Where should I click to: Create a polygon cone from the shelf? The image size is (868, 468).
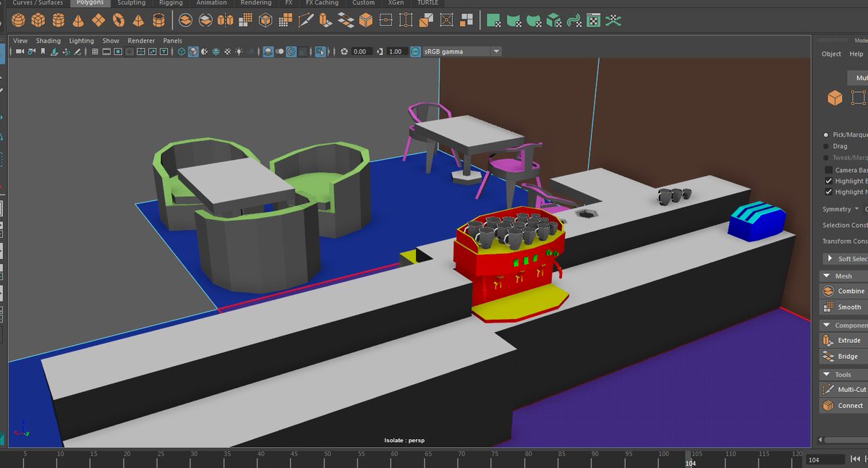click(x=77, y=20)
